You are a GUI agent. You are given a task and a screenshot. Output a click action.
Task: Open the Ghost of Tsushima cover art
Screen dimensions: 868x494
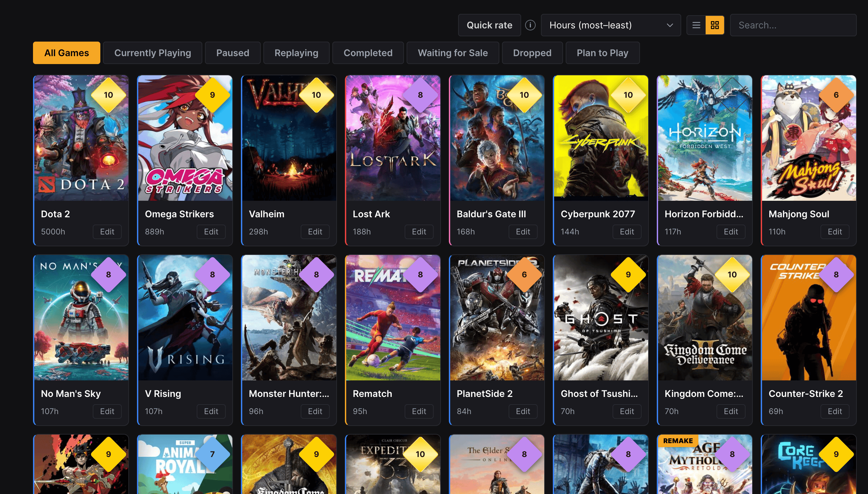pos(601,318)
